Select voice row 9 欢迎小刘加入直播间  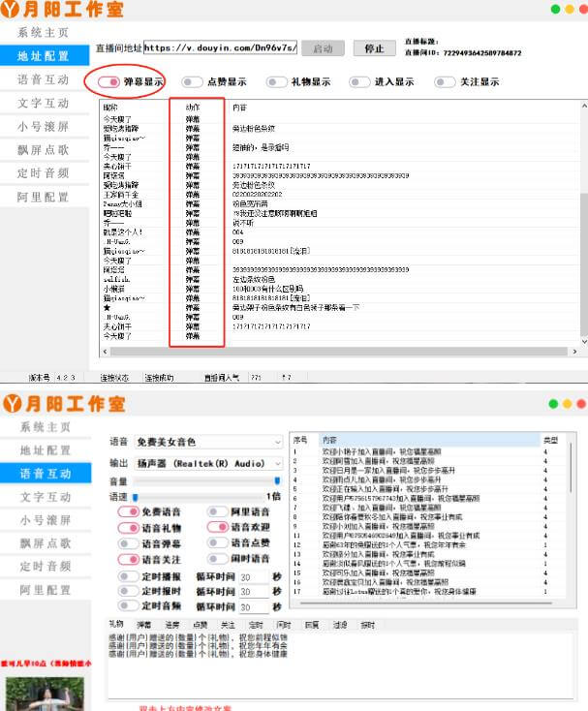click(429, 526)
